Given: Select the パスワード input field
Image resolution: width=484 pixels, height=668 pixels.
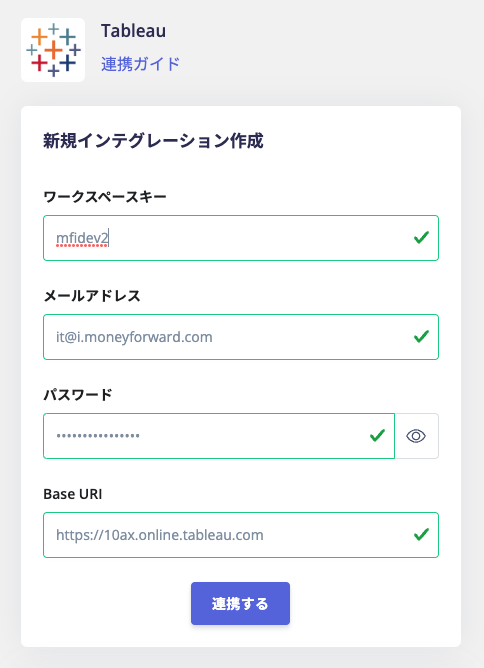Looking at the screenshot, I should pyautogui.click(x=219, y=436).
